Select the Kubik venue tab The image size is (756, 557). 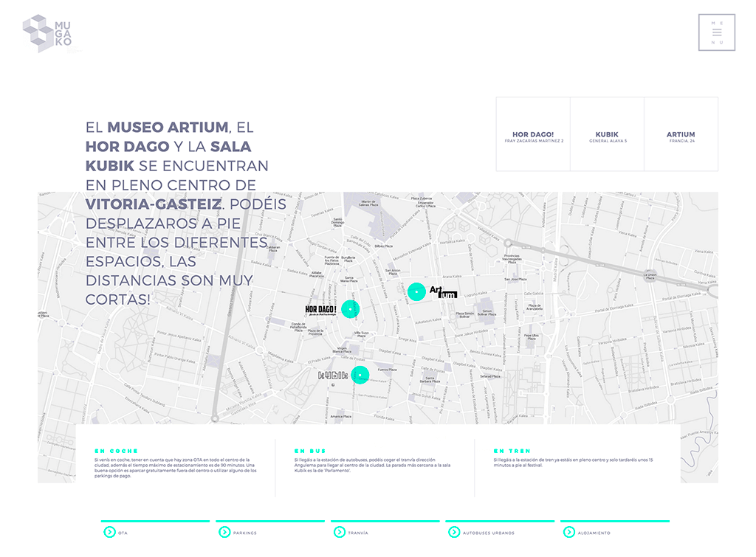(x=607, y=135)
